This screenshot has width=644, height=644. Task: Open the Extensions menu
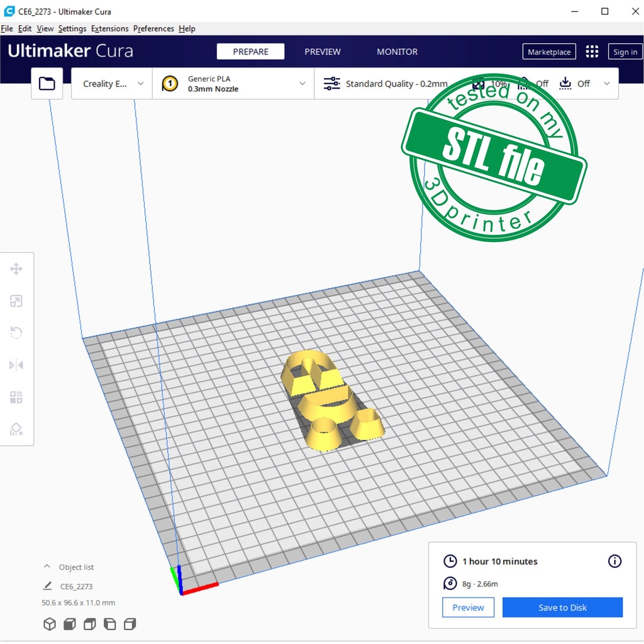[x=109, y=28]
